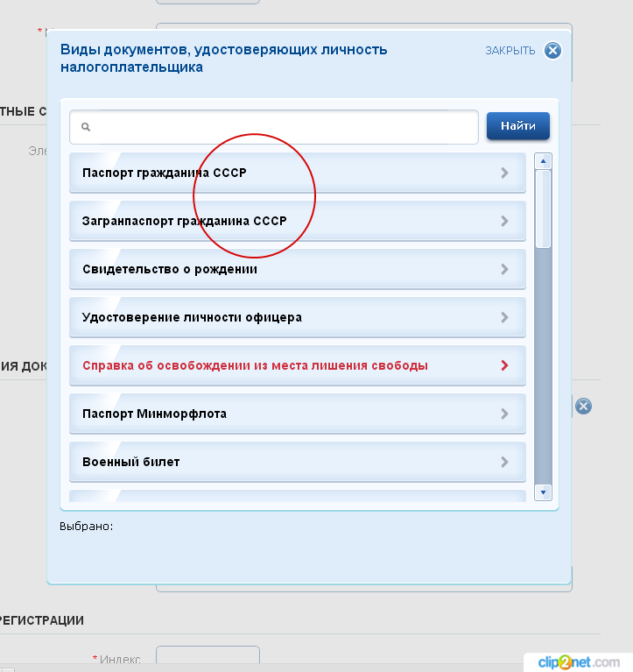Click the scrollbar up arrow
Screen dimensions: 633x672
[x=543, y=161]
